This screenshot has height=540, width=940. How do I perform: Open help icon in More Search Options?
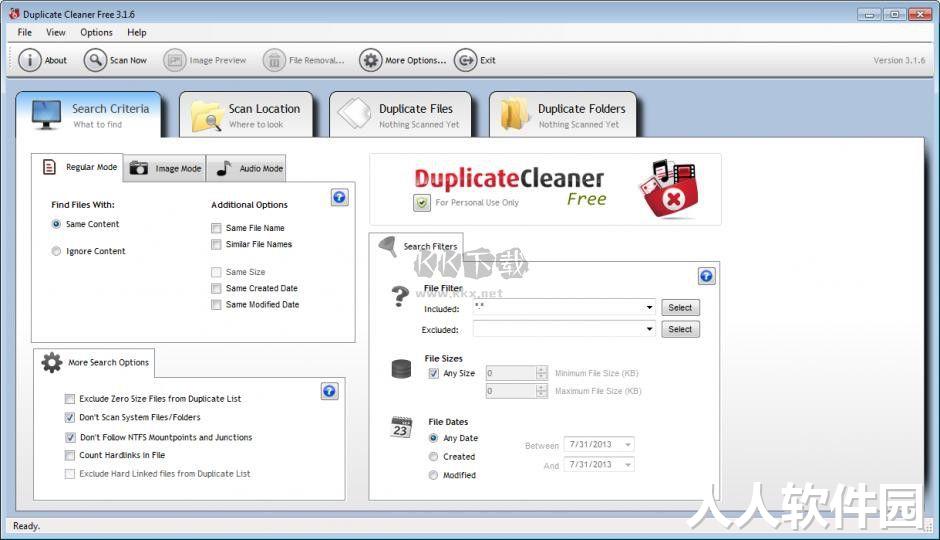(329, 391)
